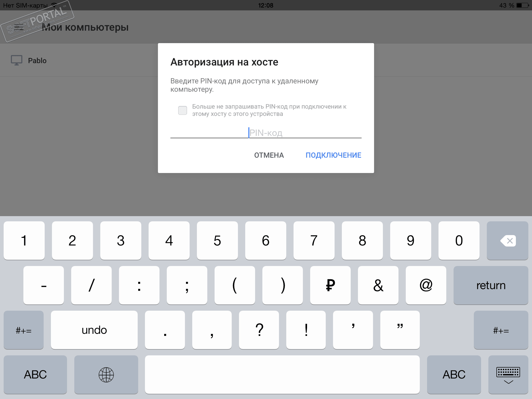This screenshot has width=532, height=399.
Task: Open the hamburger menu near the title
Action: (18, 27)
